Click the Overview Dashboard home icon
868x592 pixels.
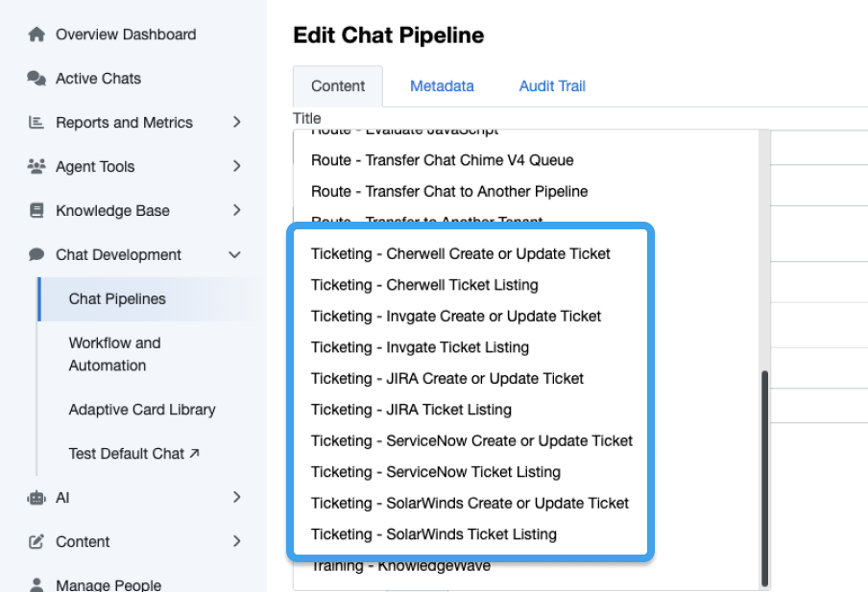point(36,35)
